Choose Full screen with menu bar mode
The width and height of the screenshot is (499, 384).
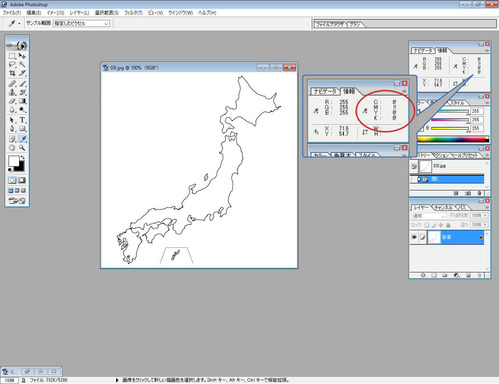(17, 191)
